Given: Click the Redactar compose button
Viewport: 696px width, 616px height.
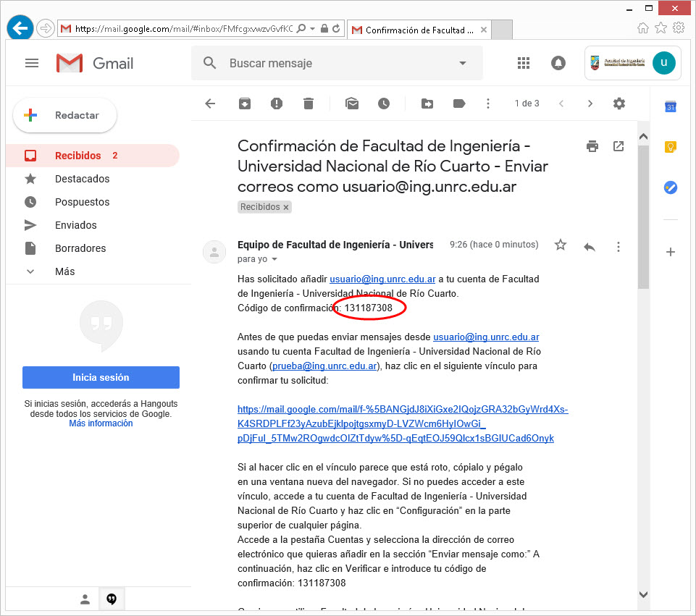Looking at the screenshot, I should 64,115.
